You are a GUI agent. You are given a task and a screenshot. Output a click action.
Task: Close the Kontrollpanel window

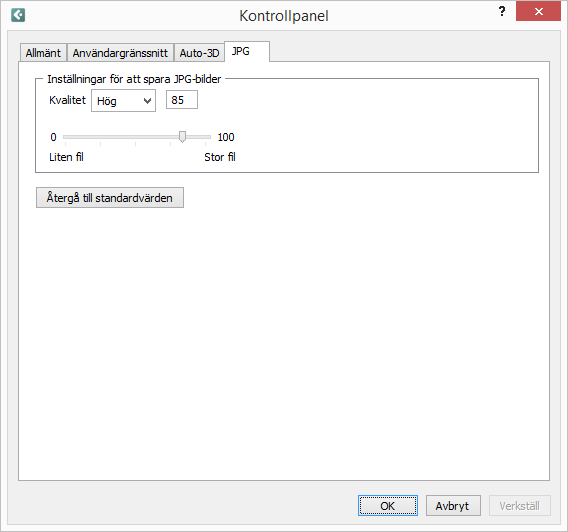point(538,11)
